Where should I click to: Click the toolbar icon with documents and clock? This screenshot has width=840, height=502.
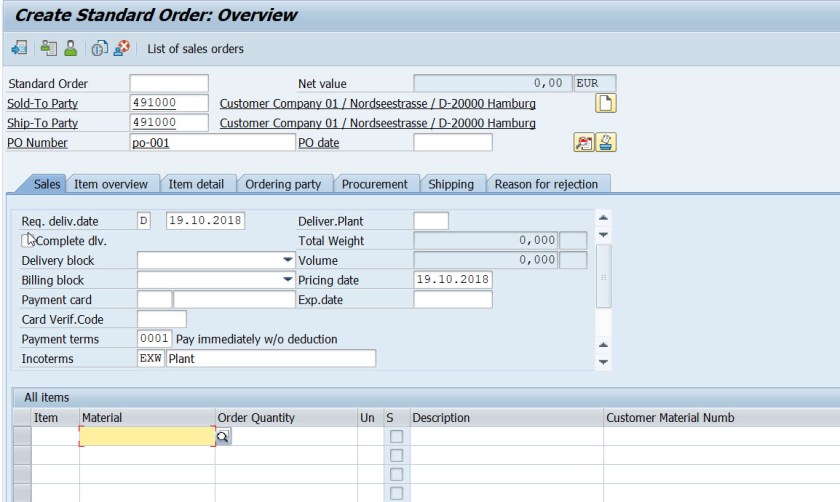[x=100, y=48]
